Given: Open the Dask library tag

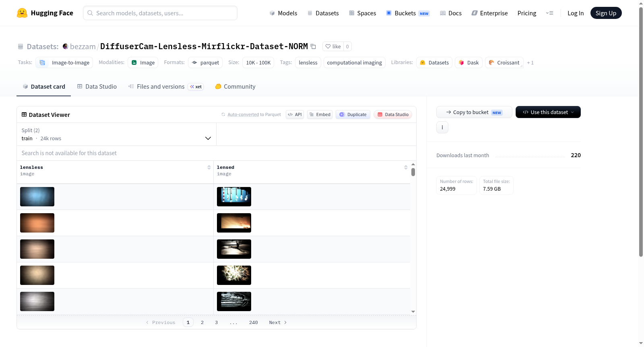Looking at the screenshot, I should (469, 62).
